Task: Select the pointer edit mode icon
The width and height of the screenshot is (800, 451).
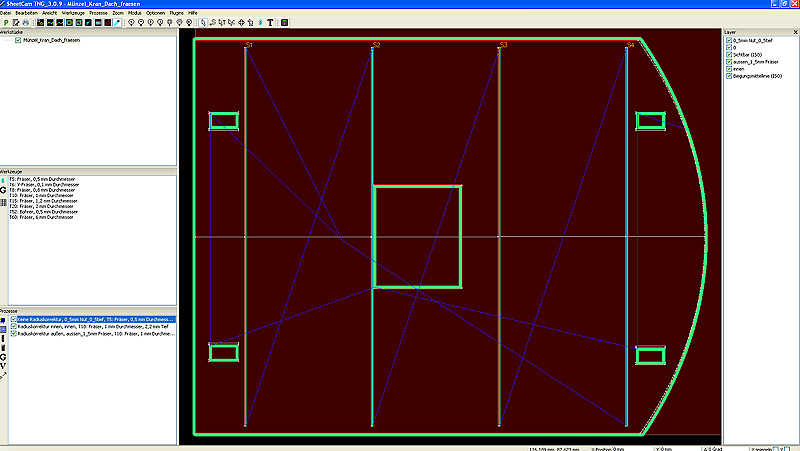Action: click(203, 22)
